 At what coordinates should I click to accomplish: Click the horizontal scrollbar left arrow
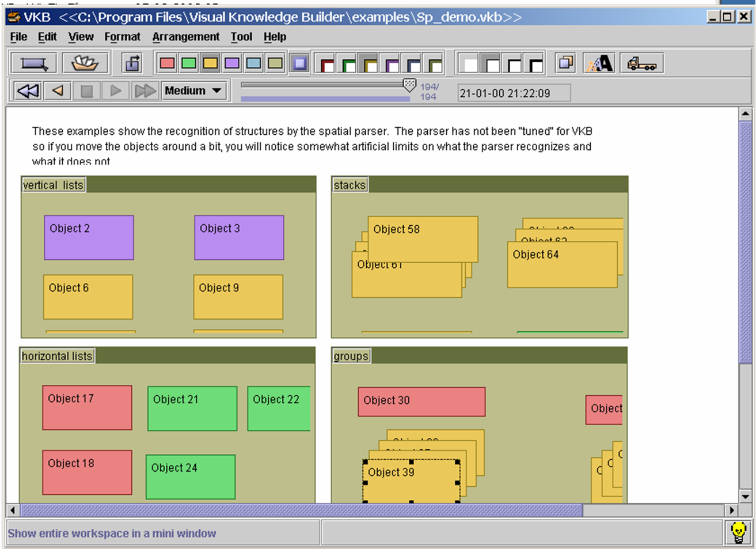(13, 510)
